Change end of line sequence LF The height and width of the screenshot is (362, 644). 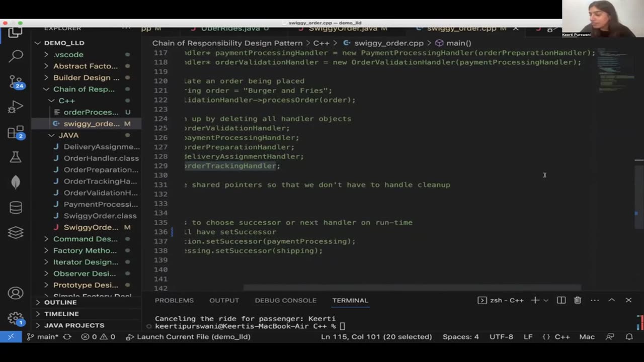tap(528, 337)
